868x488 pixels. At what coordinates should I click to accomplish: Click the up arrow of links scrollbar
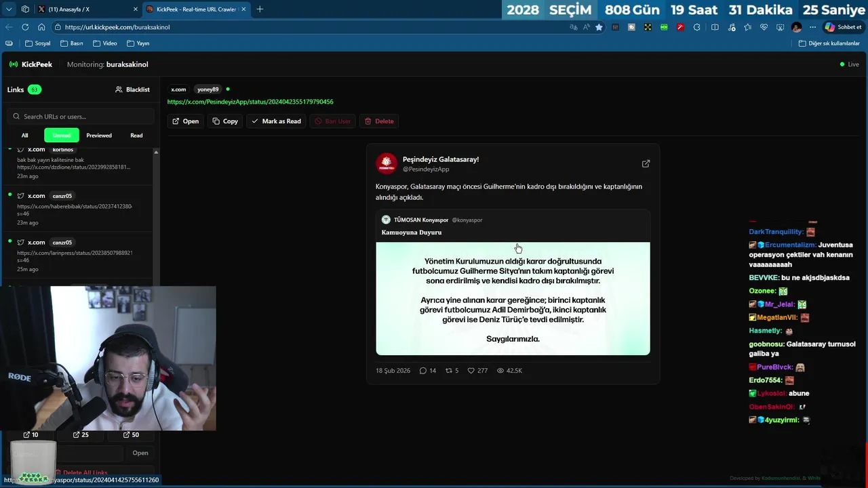[156, 152]
